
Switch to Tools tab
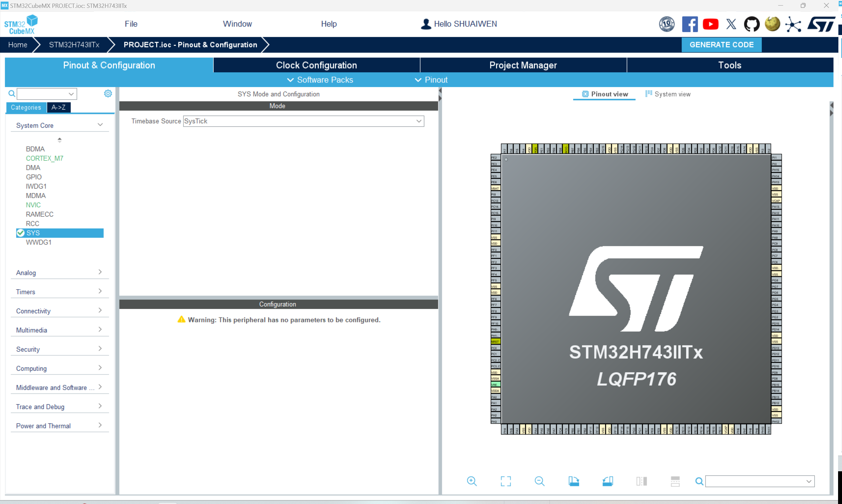pos(730,65)
